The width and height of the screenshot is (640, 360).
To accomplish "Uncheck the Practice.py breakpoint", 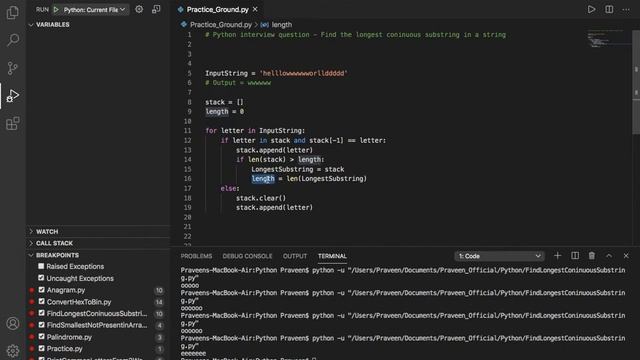I will click(x=42, y=349).
